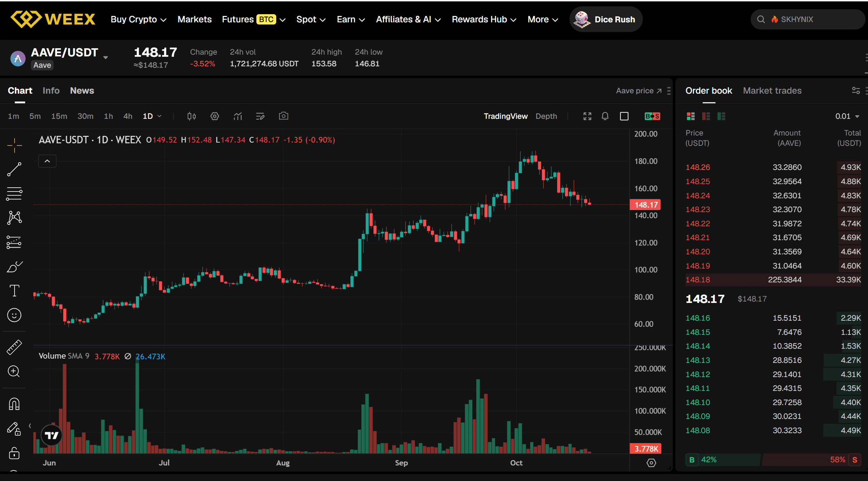This screenshot has height=481, width=868.
Task: Select the Order book tab
Action: pos(708,90)
